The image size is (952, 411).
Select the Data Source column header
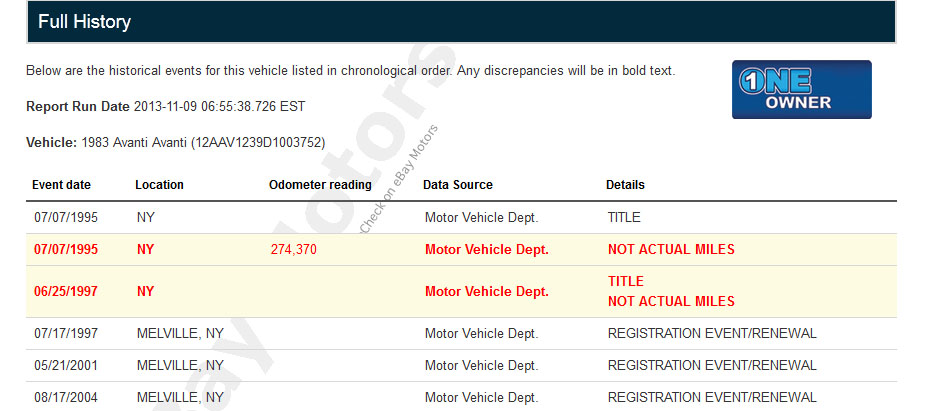458,185
